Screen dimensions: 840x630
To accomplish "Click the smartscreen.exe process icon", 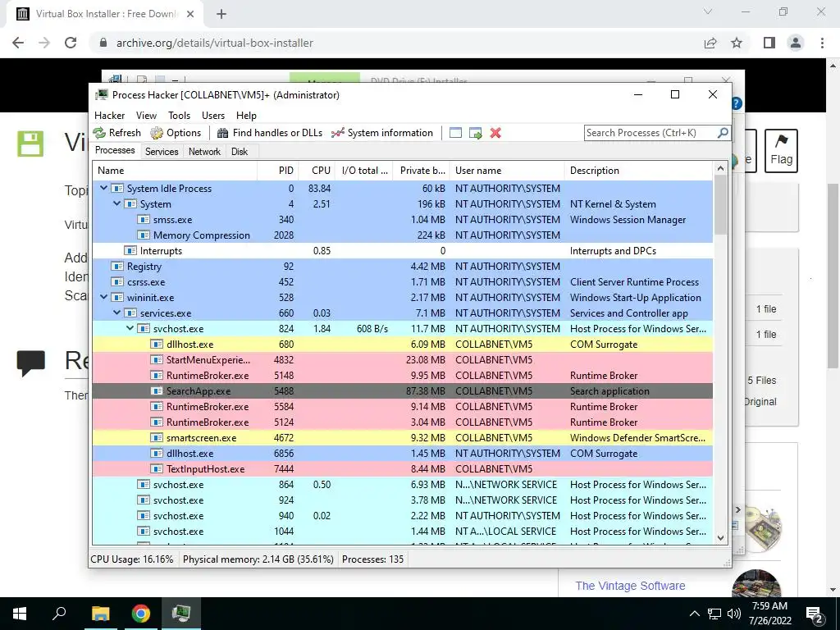I will tap(157, 438).
